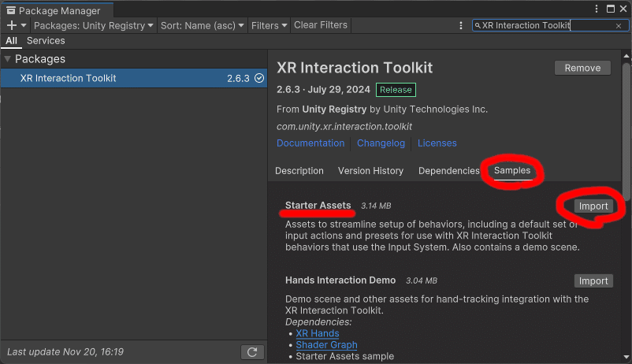The image size is (632, 364).
Task: Click the XR Interaction Toolkit search field
Action: [x=550, y=25]
